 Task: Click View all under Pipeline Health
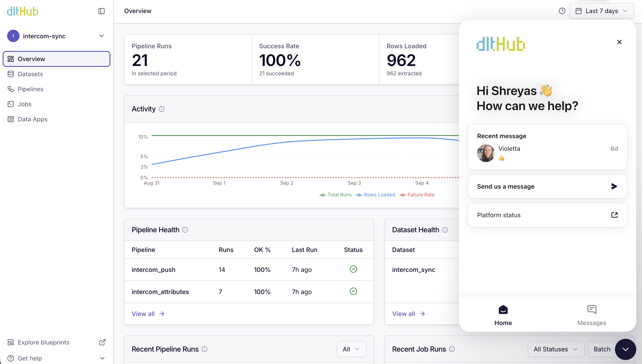pyautogui.click(x=148, y=314)
